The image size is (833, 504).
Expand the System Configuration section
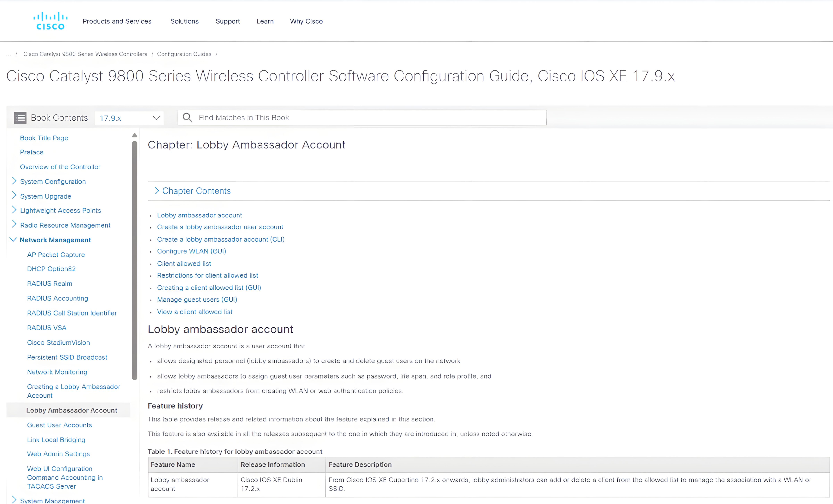click(x=14, y=181)
